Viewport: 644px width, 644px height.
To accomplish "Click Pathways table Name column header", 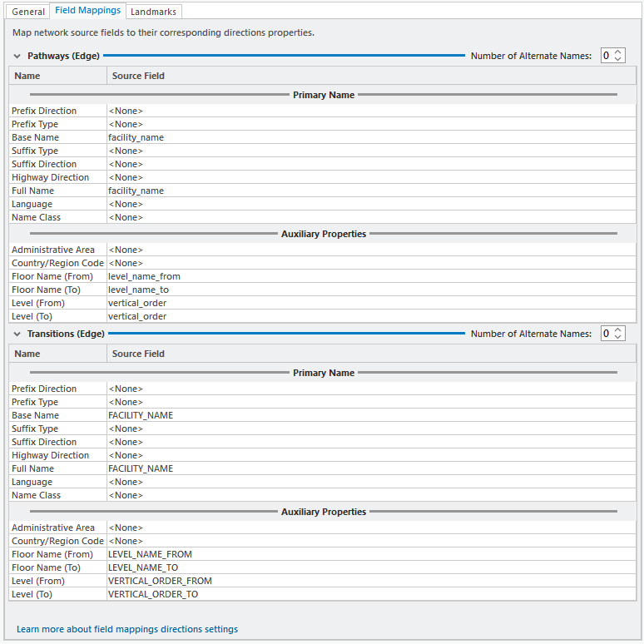I will (58, 76).
